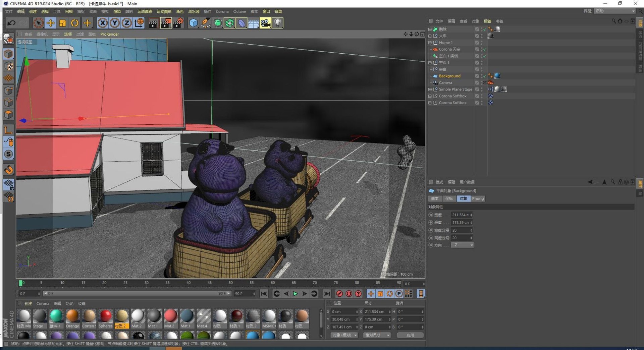Open render settings icon
The image size is (644, 350).
pos(178,23)
